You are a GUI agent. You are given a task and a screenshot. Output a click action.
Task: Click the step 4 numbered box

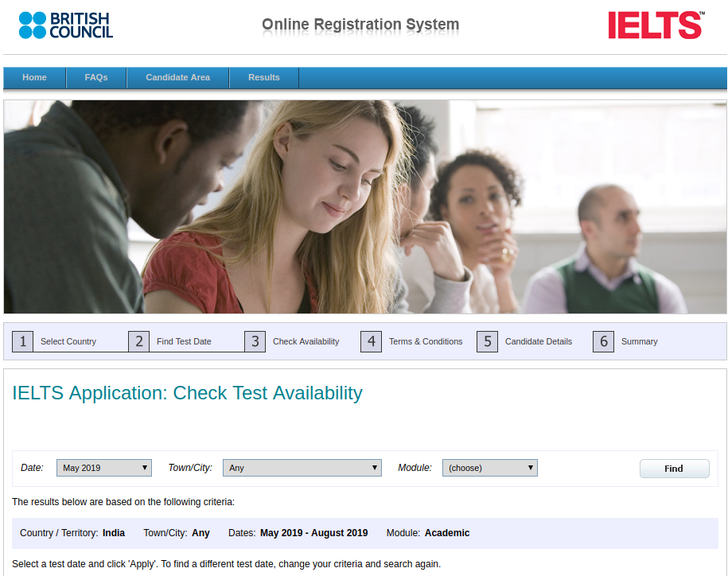(371, 341)
